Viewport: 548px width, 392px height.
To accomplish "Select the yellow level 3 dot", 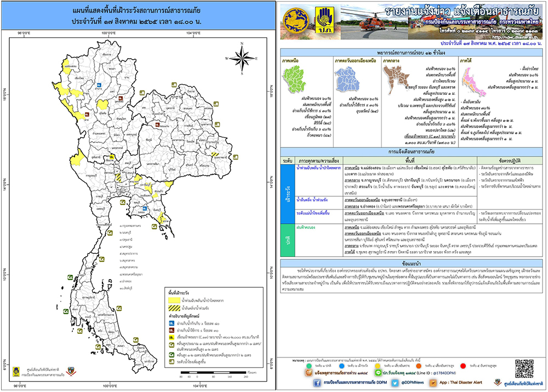I will click(378, 366).
